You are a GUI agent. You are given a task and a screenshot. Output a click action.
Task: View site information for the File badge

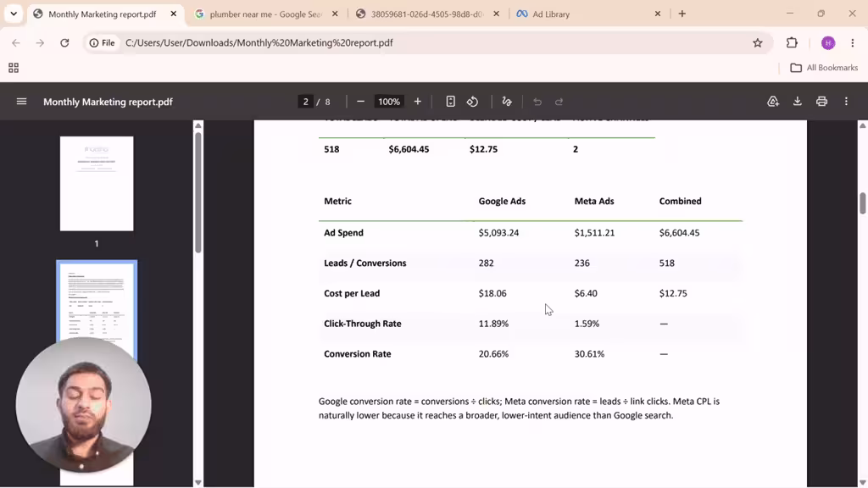click(x=103, y=42)
